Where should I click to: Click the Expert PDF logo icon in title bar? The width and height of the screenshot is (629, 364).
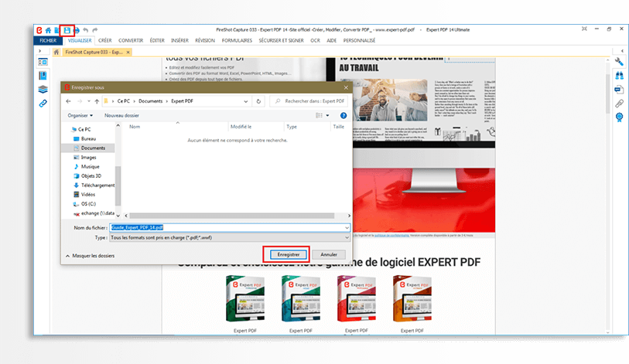(x=39, y=30)
